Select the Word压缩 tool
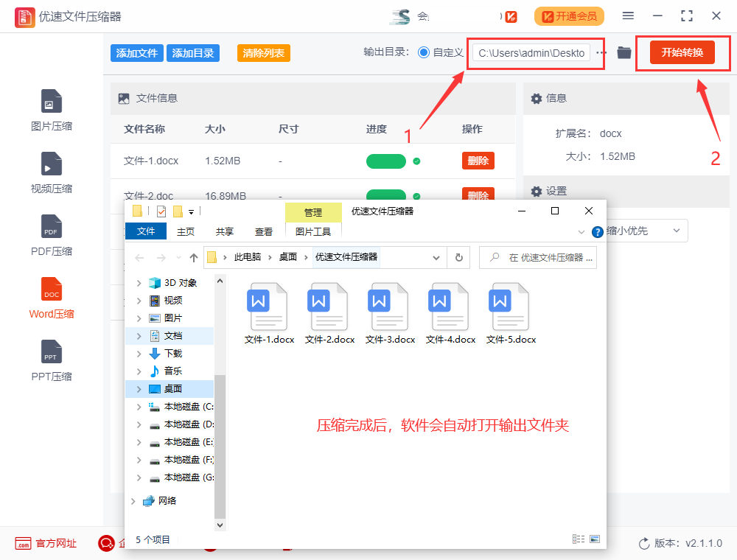737x560 pixels. [52, 298]
